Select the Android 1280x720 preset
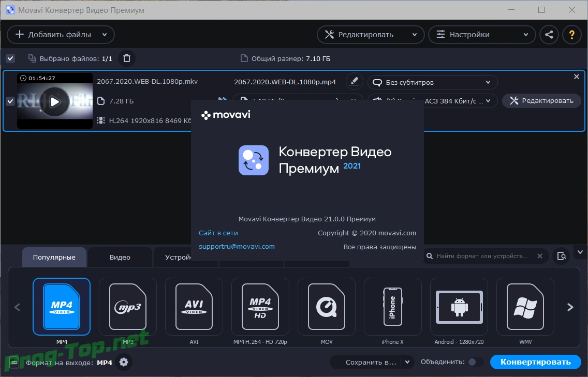 [x=459, y=307]
